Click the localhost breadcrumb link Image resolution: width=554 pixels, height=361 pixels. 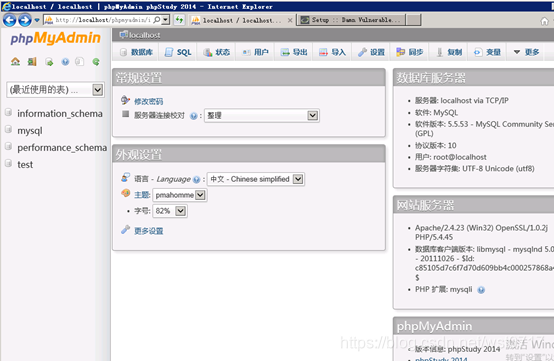pos(145,35)
